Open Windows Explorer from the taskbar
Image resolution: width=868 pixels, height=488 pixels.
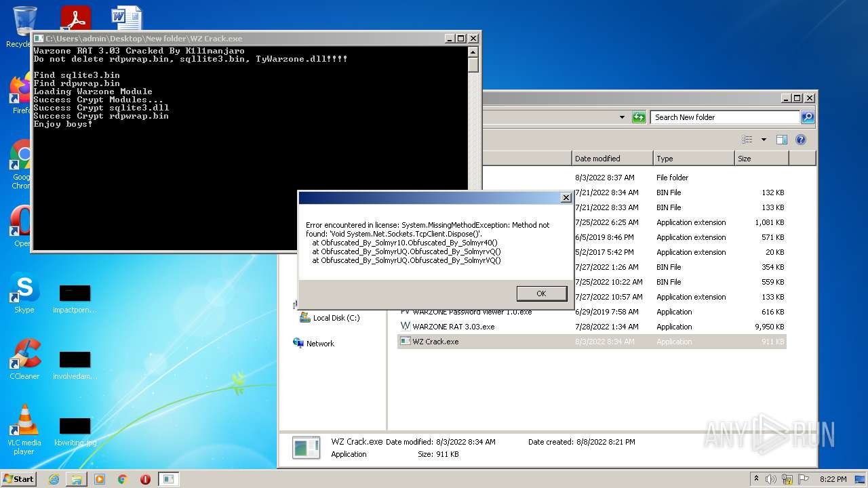click(77, 479)
